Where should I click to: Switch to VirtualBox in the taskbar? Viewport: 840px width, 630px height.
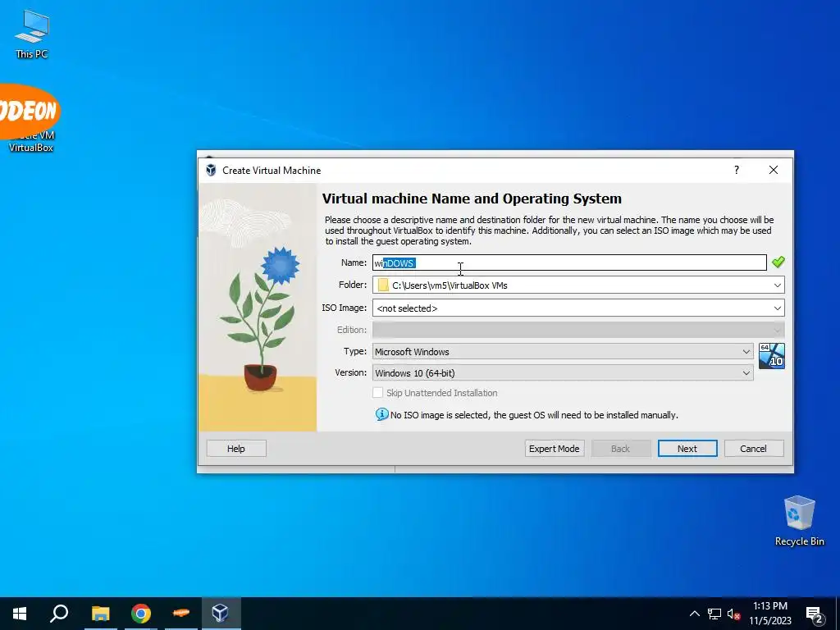pos(221,613)
